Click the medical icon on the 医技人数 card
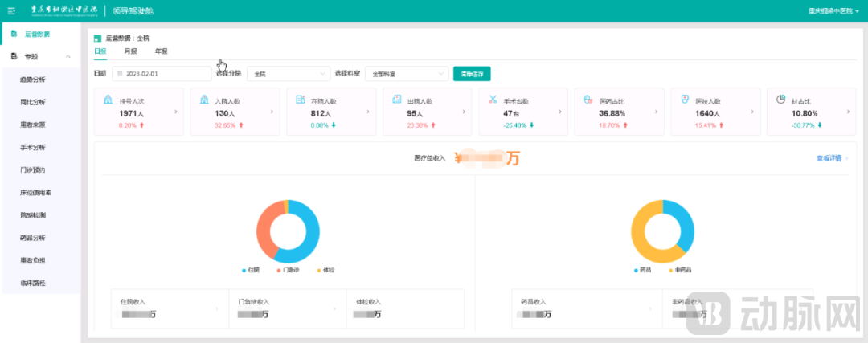The height and width of the screenshot is (343, 868). click(685, 100)
